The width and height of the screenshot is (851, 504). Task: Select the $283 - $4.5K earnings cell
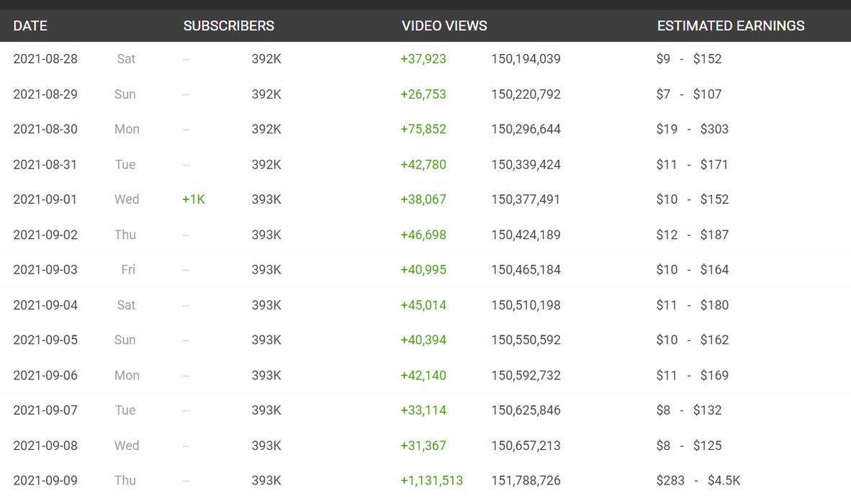click(x=698, y=480)
